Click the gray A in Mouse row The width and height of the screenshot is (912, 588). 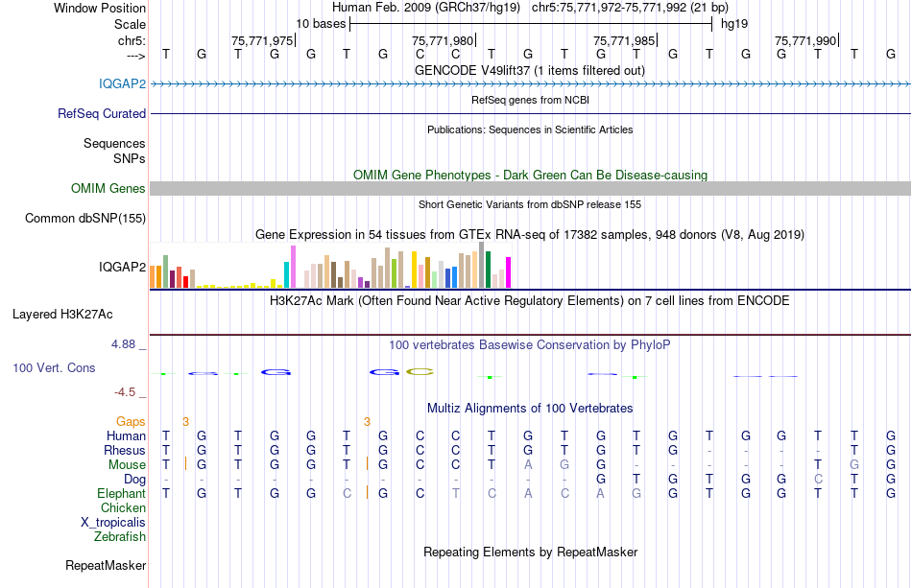coord(528,465)
